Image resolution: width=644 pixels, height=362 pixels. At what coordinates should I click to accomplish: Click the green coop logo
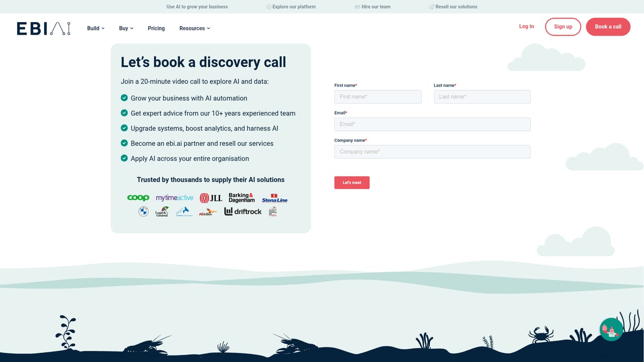[138, 198]
